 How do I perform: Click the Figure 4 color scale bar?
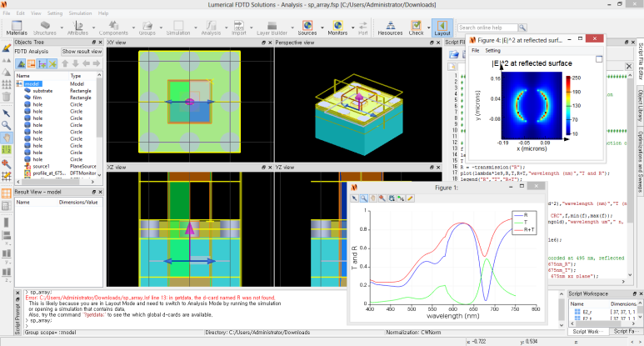[x=568, y=106]
